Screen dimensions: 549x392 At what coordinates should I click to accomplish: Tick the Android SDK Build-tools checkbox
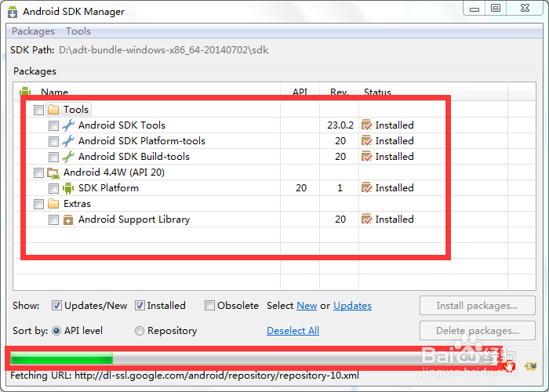[x=53, y=157]
